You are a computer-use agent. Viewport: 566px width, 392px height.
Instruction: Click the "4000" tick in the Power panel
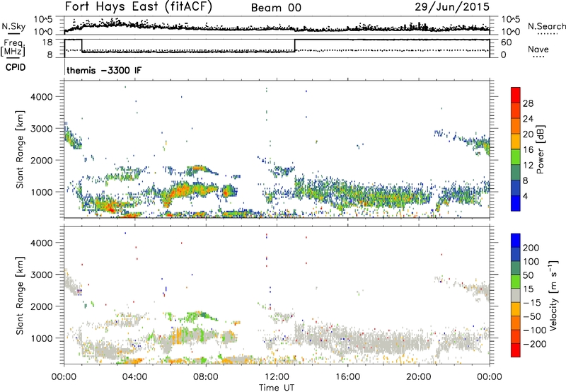click(x=41, y=97)
